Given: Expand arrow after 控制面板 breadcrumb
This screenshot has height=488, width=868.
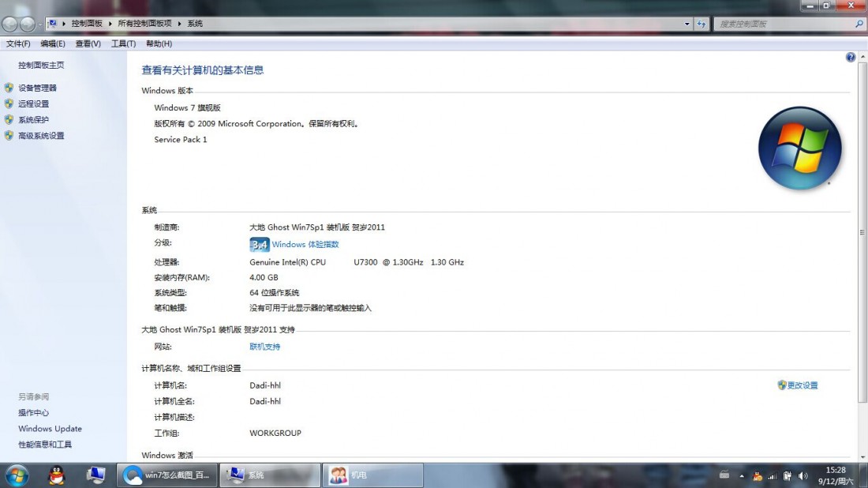Looking at the screenshot, I should 110,23.
